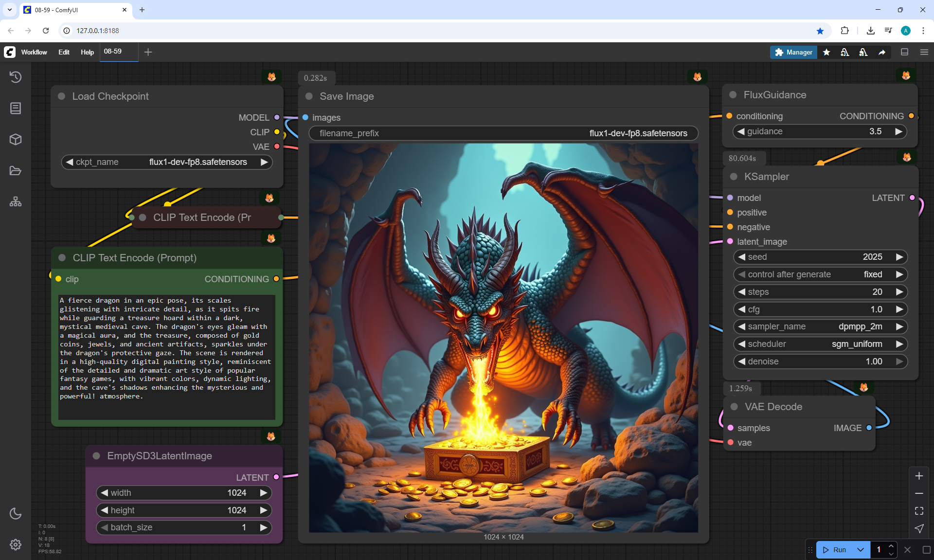Open settings gear in sidebar
The image size is (934, 560).
[16, 544]
